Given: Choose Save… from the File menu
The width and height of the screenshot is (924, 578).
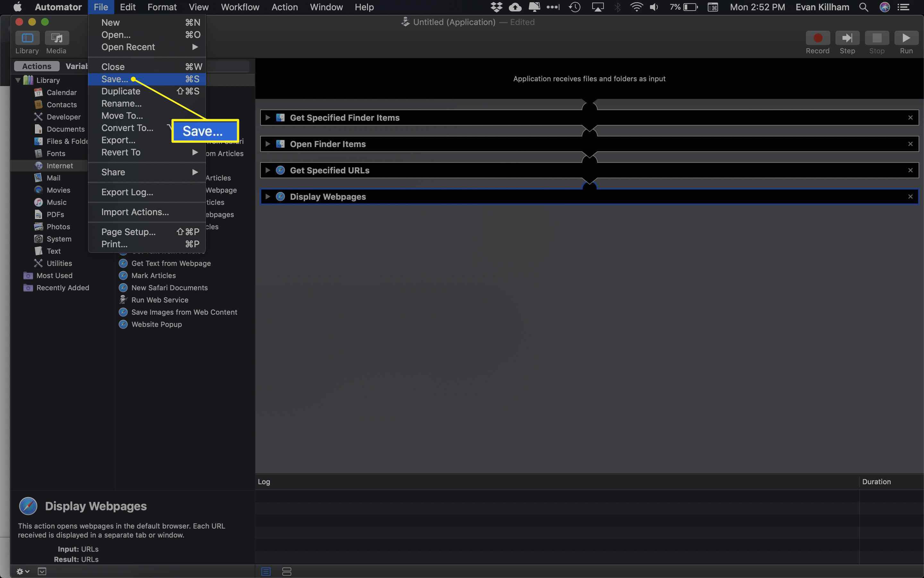Looking at the screenshot, I should pyautogui.click(x=147, y=79).
